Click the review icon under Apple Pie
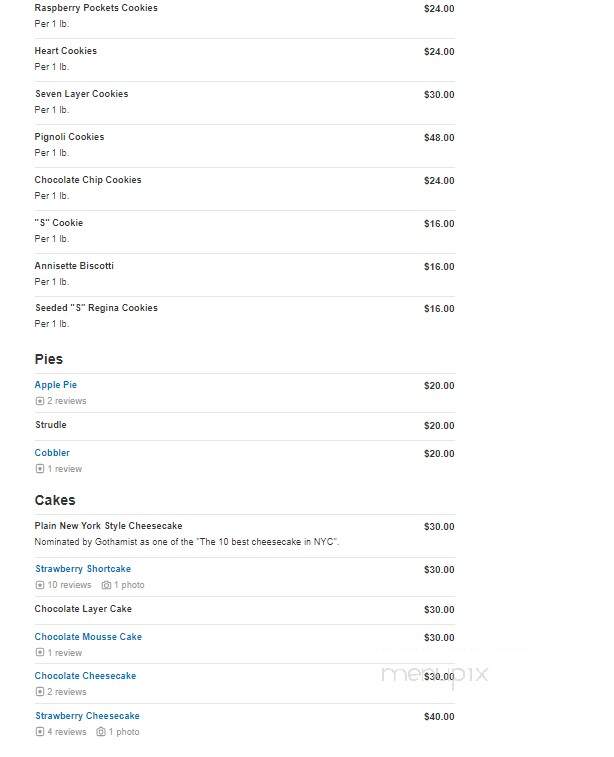Viewport: 614px width, 757px height. [x=40, y=401]
